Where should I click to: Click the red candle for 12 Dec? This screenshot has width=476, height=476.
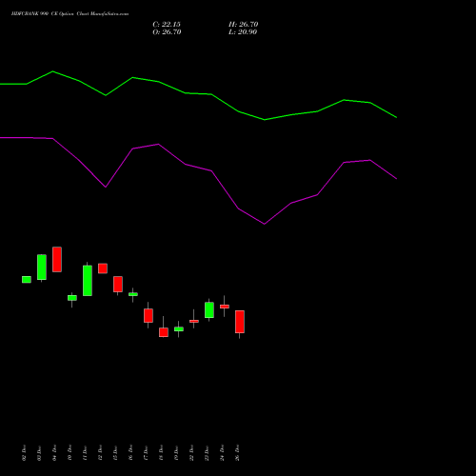(x=103, y=268)
